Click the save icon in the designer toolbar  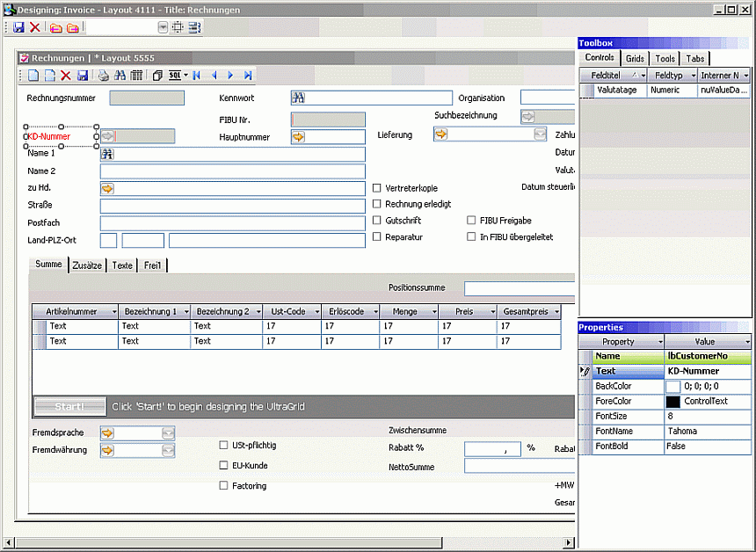coord(18,27)
